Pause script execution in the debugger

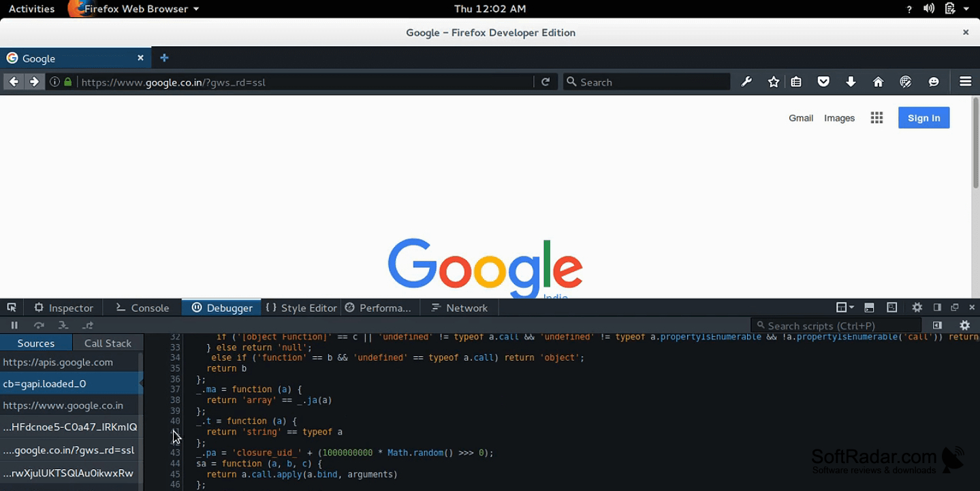pyautogui.click(x=14, y=326)
